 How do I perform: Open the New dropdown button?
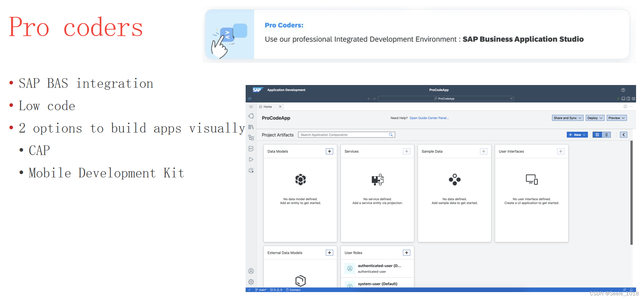pyautogui.click(x=577, y=135)
